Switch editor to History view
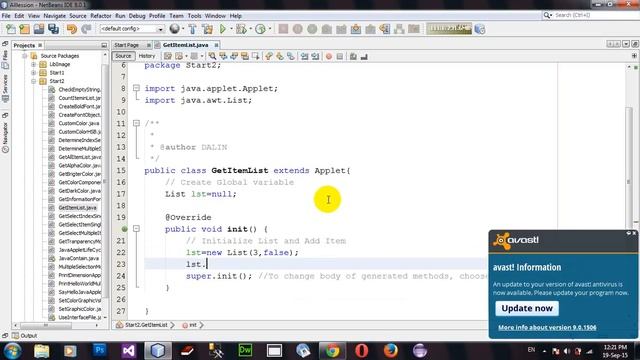The image size is (640, 360). [x=147, y=56]
